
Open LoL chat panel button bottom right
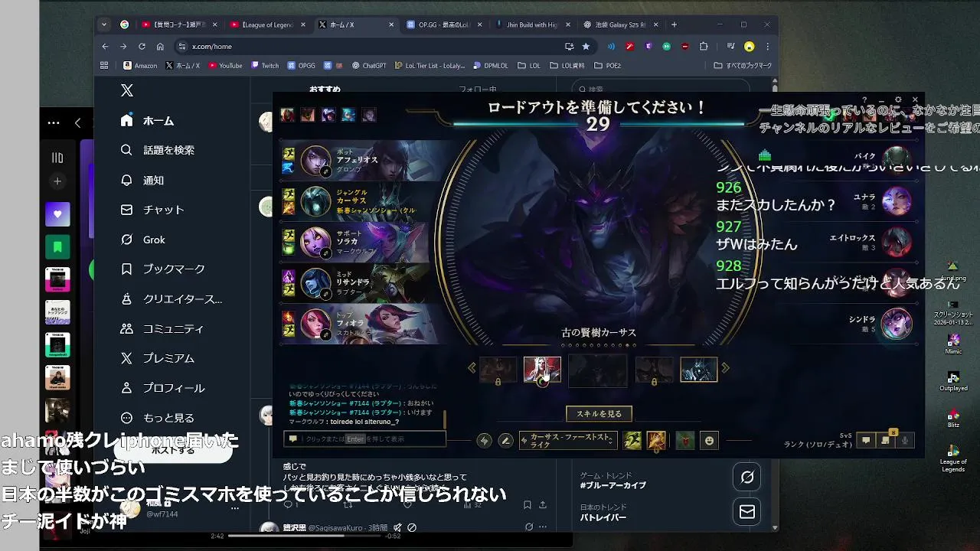click(866, 440)
